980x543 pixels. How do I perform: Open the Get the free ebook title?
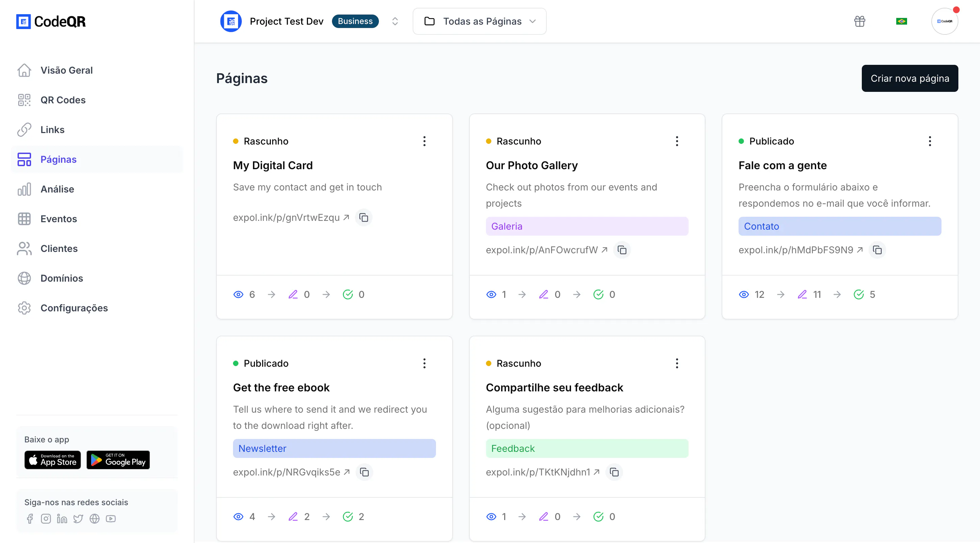pyautogui.click(x=281, y=387)
